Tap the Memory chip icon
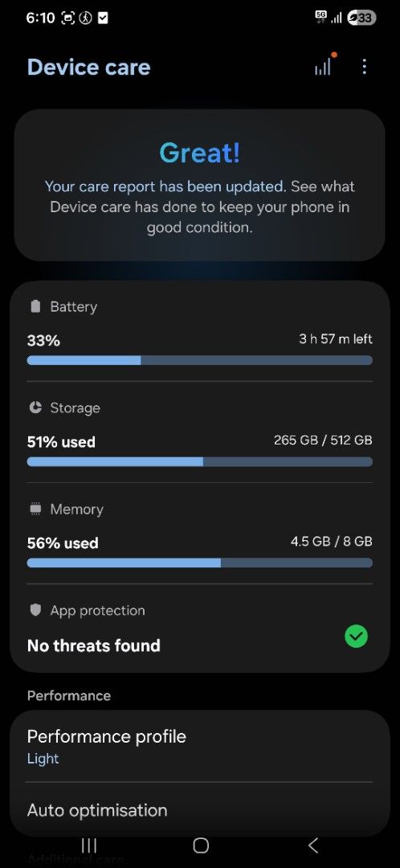This screenshot has width=400, height=868. click(x=35, y=510)
